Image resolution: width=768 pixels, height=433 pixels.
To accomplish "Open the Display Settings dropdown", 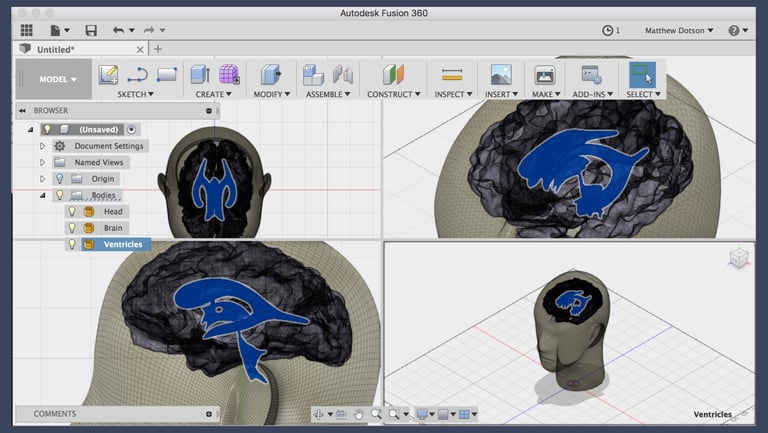I will (x=425, y=414).
